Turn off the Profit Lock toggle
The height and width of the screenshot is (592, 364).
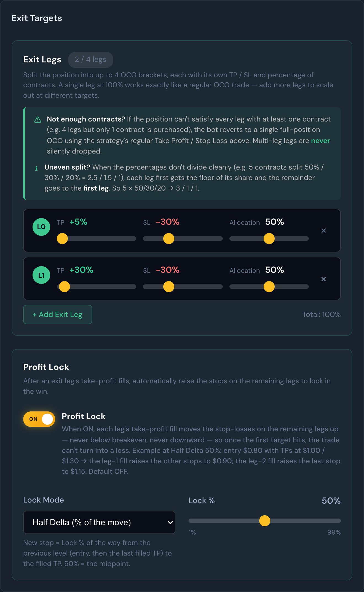(39, 419)
